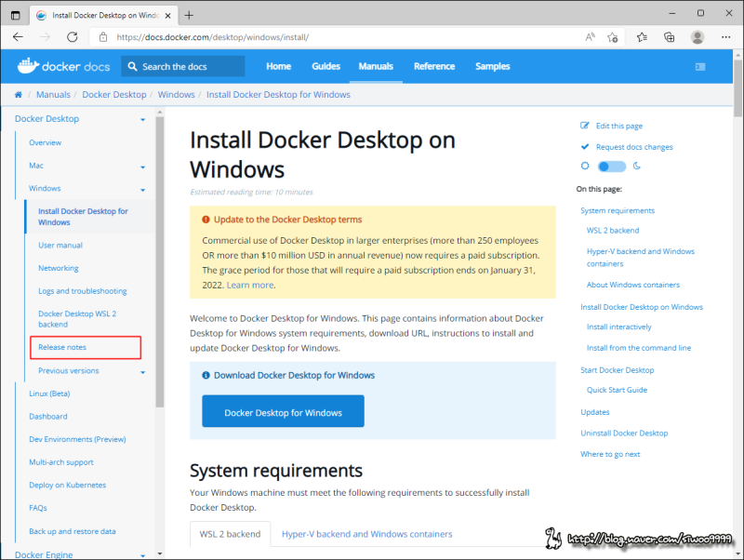The height and width of the screenshot is (560, 744).
Task: Expand the Docker Engine sidebar section
Action: (x=142, y=553)
